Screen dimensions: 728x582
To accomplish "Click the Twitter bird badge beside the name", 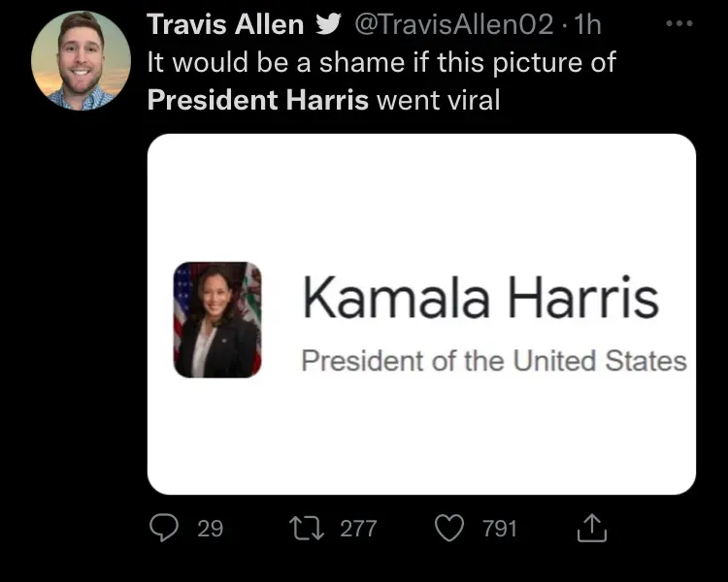I will tap(328, 26).
